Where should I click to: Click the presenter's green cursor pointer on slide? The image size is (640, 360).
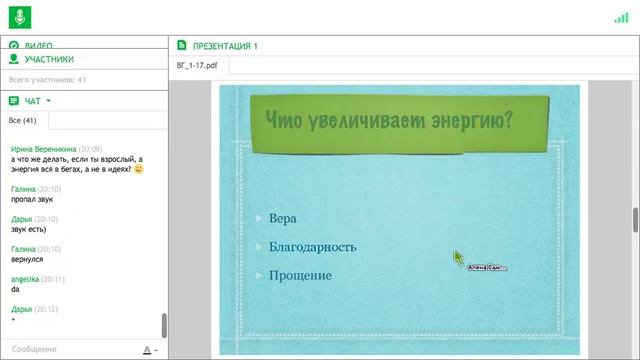click(458, 258)
